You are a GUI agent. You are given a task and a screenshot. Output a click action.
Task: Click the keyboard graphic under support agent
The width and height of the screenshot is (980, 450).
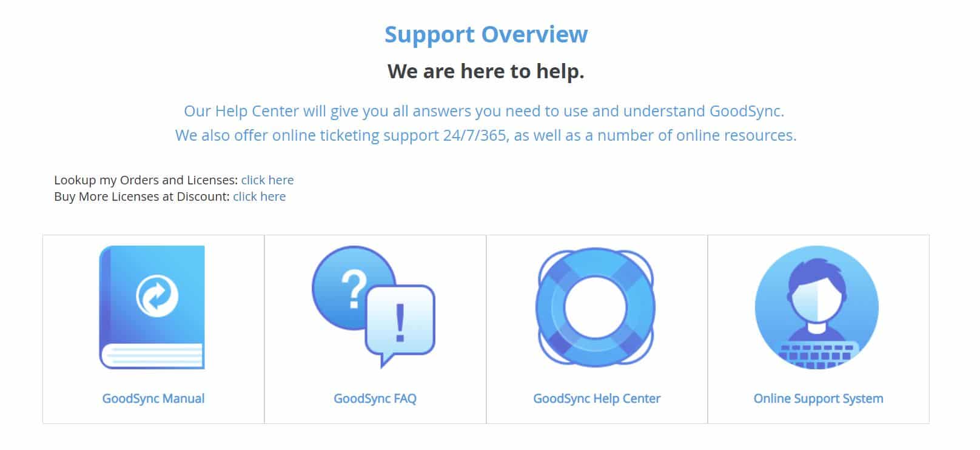(817, 355)
